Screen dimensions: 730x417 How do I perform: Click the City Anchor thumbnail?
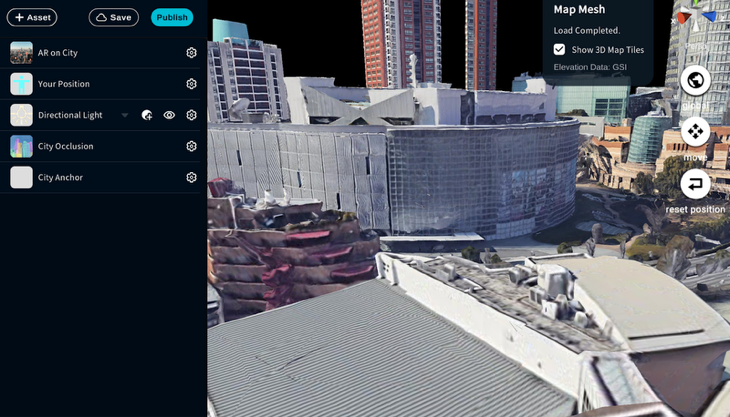click(21, 177)
